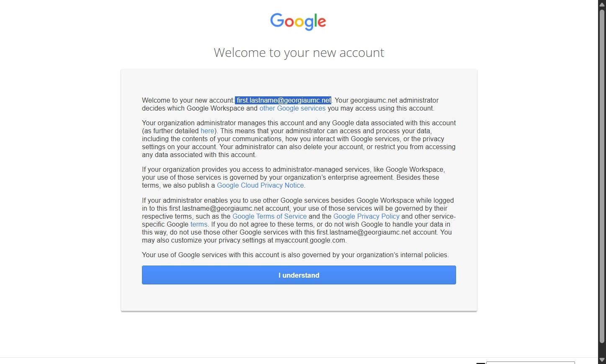Click the 'Welcome to your new account' heading

(299, 53)
